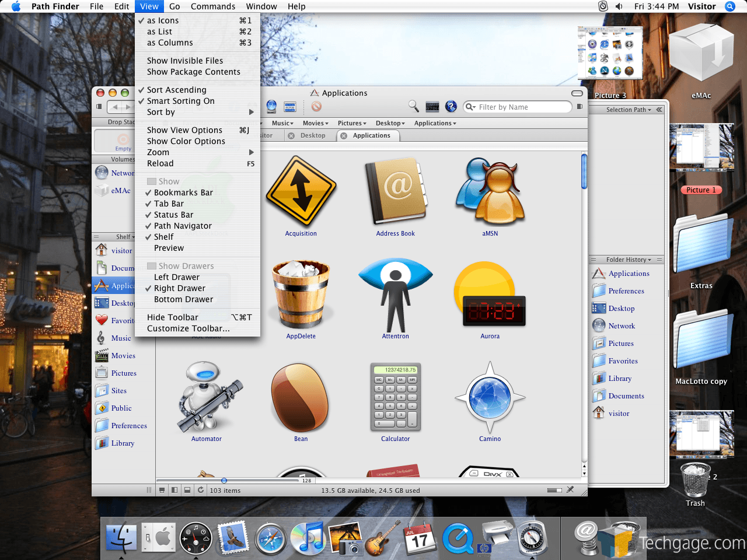This screenshot has width=747, height=560.
Task: Click the globe server connect toolbar icon
Action: point(271,106)
